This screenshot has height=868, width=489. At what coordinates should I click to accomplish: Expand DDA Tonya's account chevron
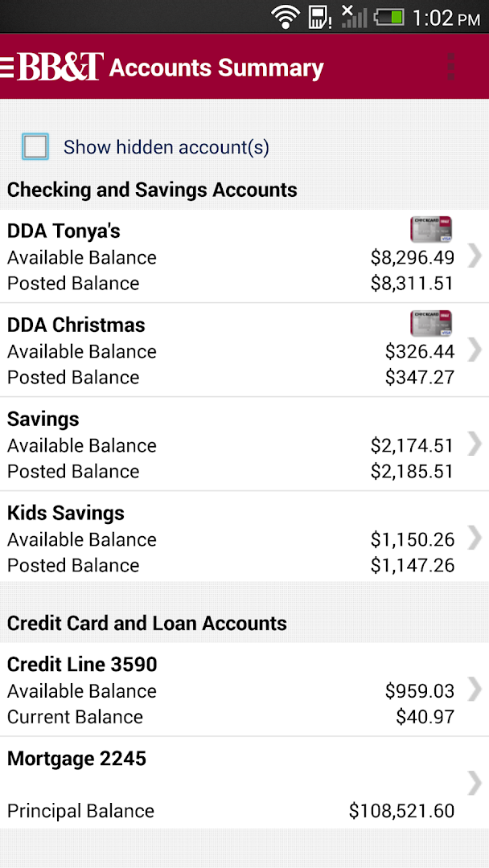point(475,256)
